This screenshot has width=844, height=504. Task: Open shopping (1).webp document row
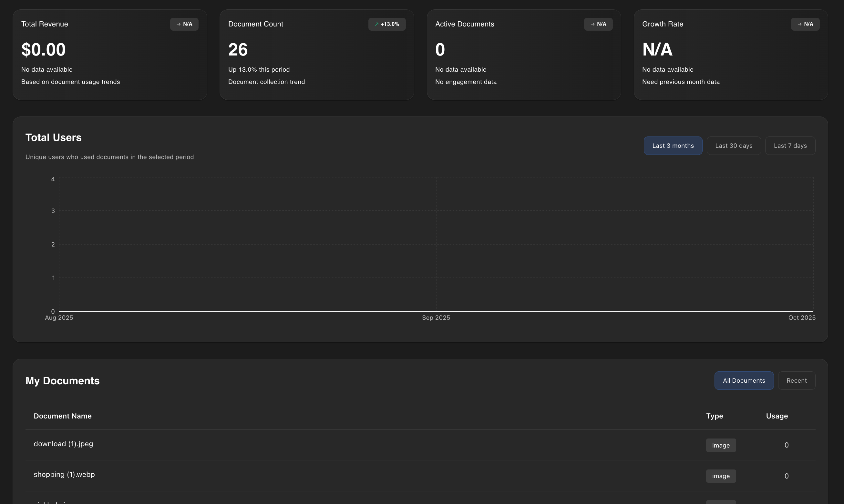64,474
